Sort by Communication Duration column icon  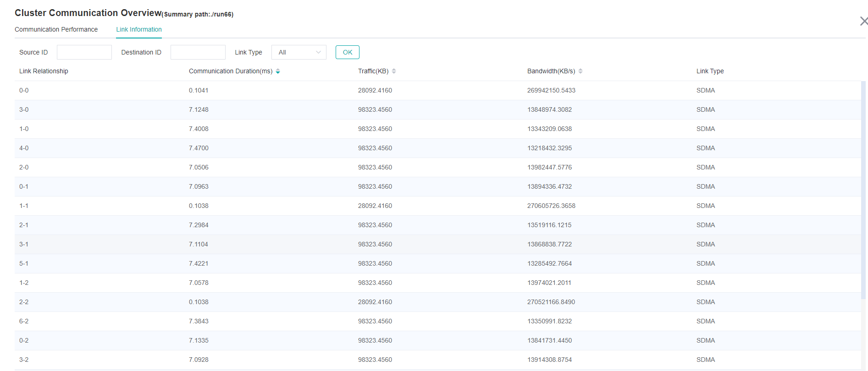[x=278, y=71]
